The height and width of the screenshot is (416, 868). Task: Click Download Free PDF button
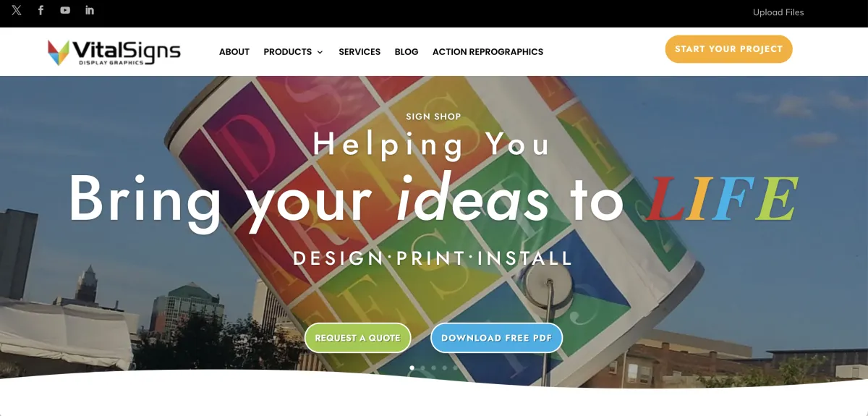click(x=496, y=338)
